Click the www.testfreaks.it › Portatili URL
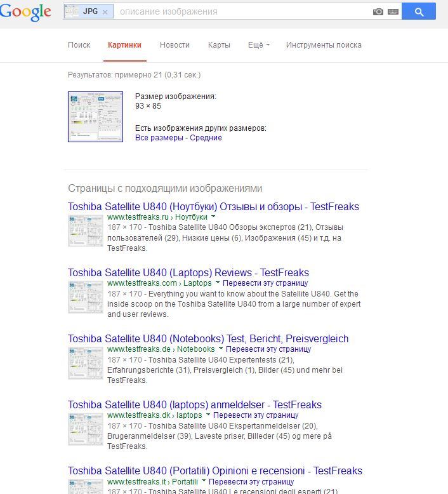 153,482
